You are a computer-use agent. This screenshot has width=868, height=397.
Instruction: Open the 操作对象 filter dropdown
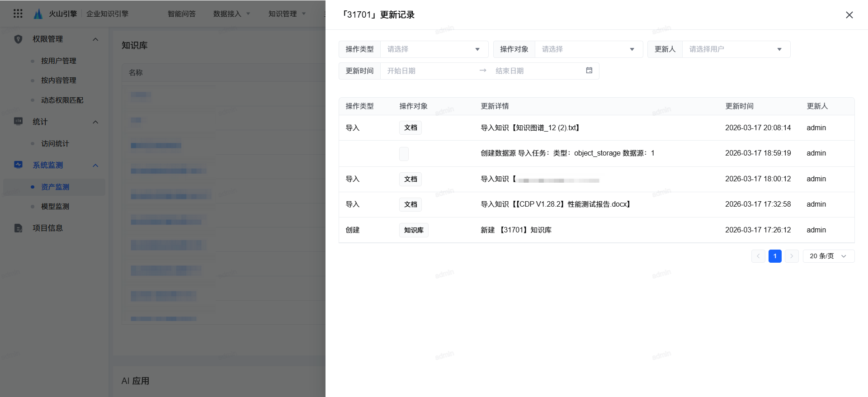(x=588, y=49)
